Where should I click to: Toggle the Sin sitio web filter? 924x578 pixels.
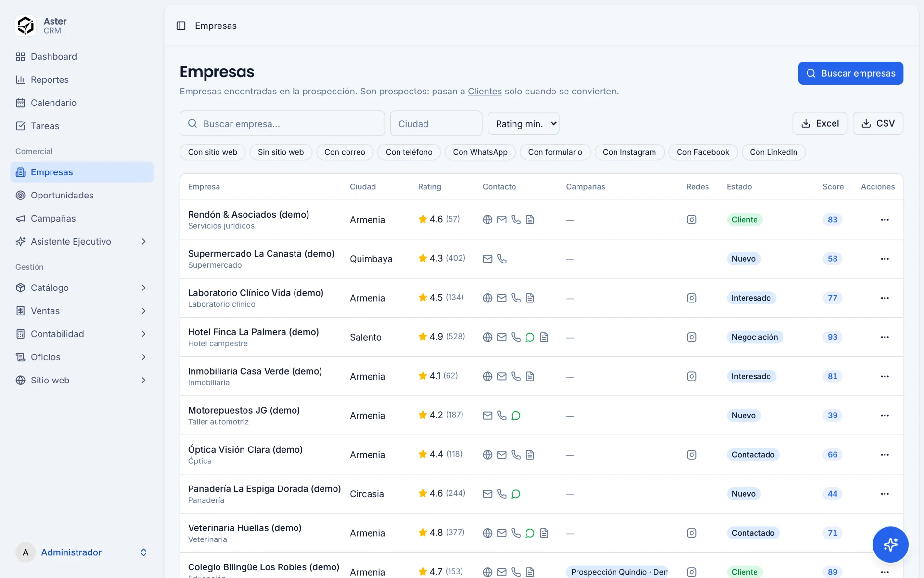click(x=281, y=152)
